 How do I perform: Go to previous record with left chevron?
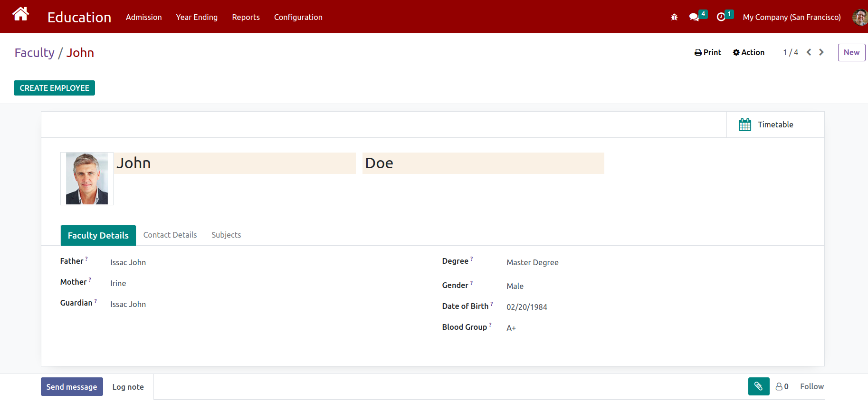pyautogui.click(x=809, y=52)
